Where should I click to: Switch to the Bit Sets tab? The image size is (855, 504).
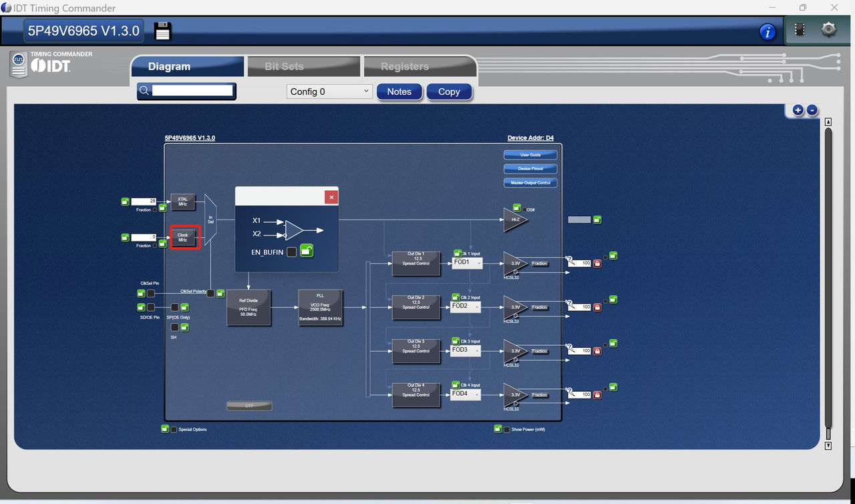304,66
